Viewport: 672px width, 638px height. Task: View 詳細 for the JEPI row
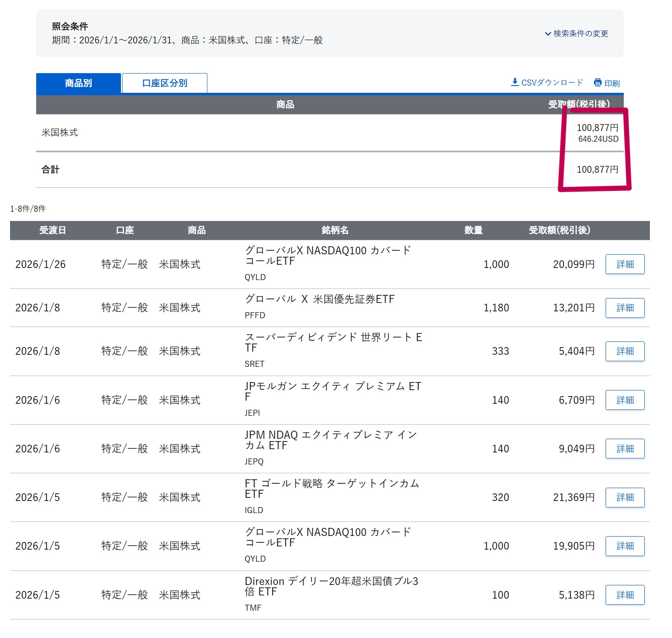click(x=625, y=400)
